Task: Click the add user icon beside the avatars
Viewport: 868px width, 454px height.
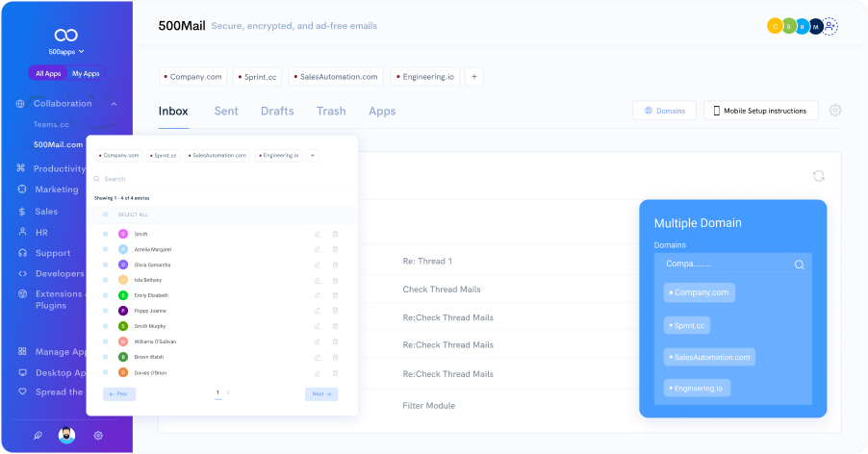Action: point(830,27)
